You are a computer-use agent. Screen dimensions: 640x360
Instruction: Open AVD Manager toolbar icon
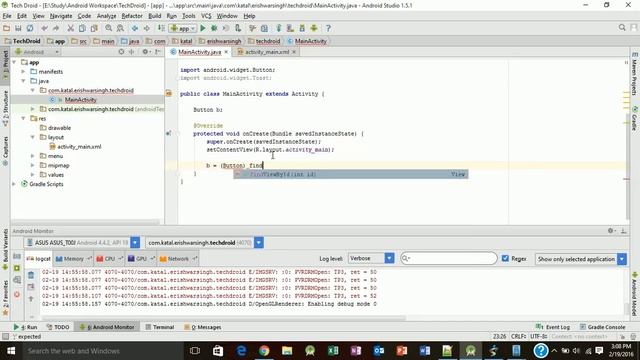coord(290,28)
